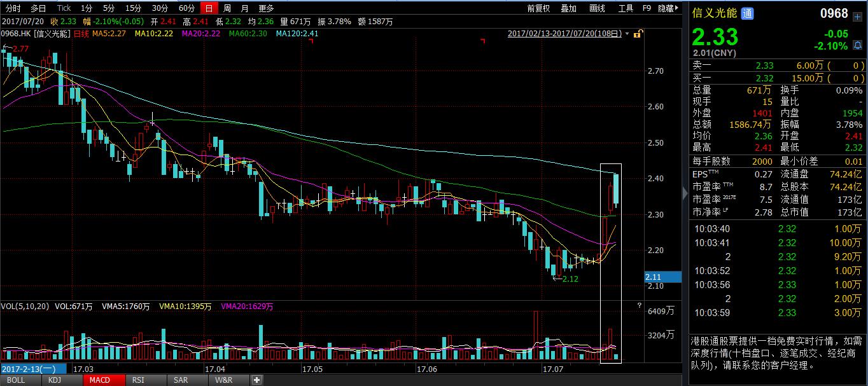The image size is (868, 386).
Task: Click the stock code 0968
Action: [834, 13]
